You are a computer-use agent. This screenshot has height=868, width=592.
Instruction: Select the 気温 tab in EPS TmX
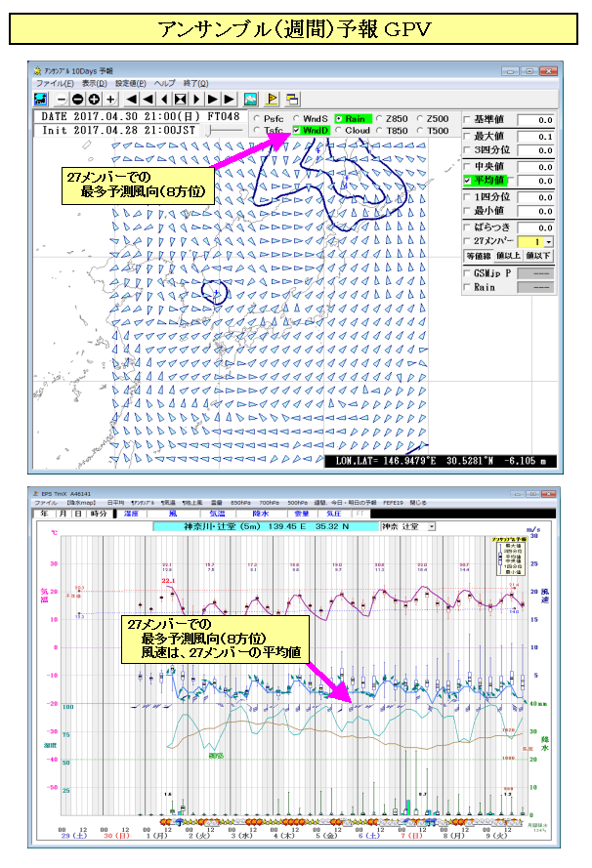coord(217,514)
